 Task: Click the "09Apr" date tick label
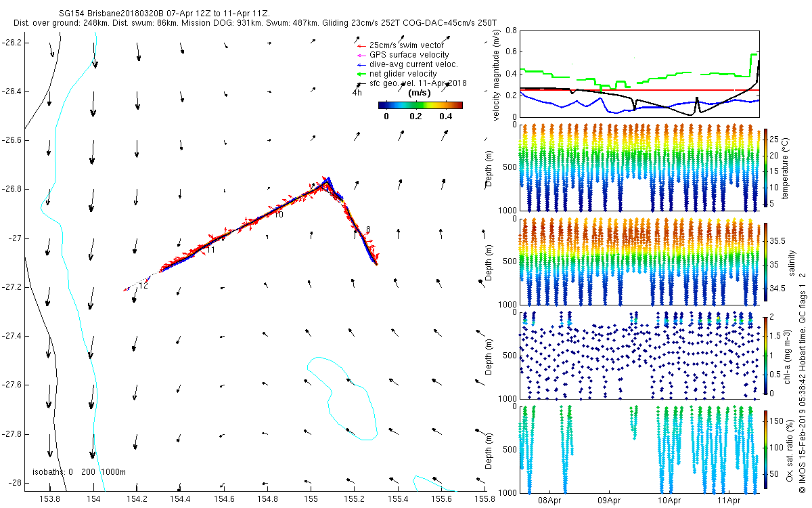point(610,501)
